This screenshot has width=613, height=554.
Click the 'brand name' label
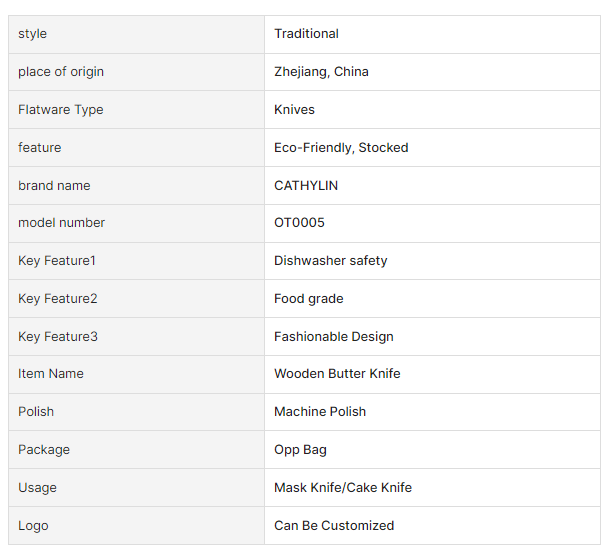54,186
